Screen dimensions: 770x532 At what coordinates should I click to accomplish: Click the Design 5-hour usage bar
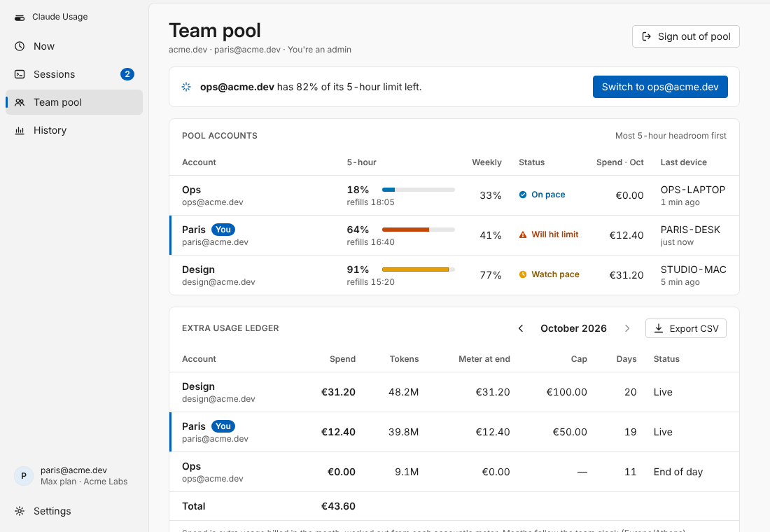[x=419, y=269]
